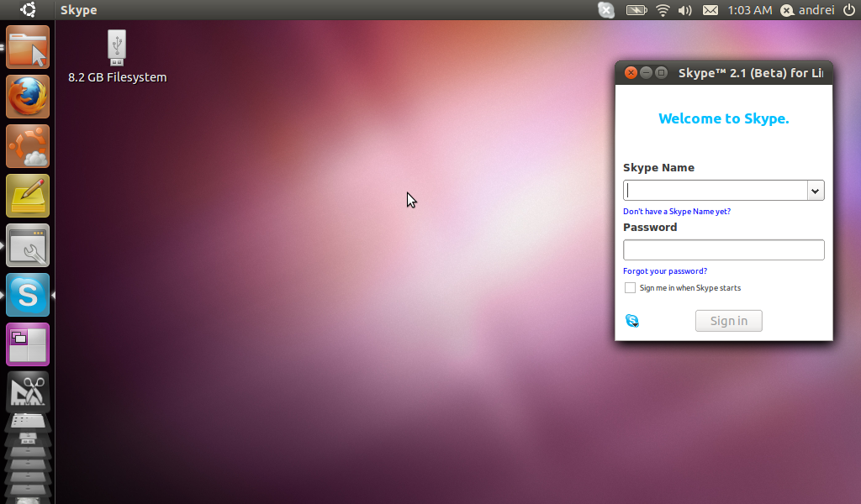The height and width of the screenshot is (504, 861).
Task: Click the Password input field
Action: (x=724, y=249)
